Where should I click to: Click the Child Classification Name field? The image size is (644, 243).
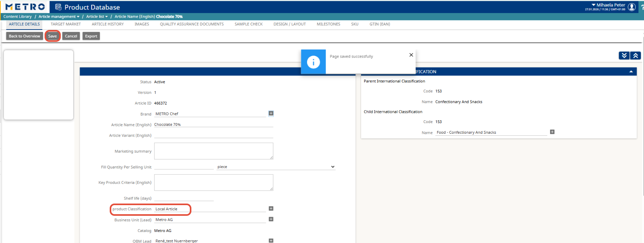491,132
